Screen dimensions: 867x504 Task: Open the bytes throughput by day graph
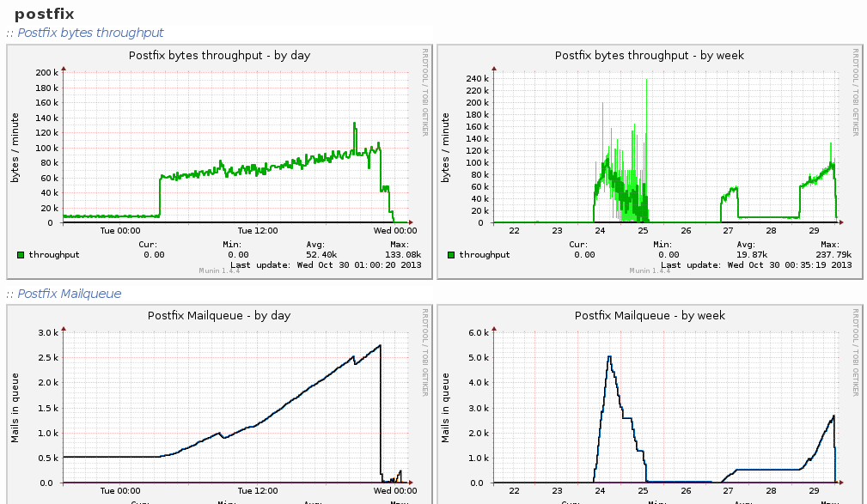point(219,155)
